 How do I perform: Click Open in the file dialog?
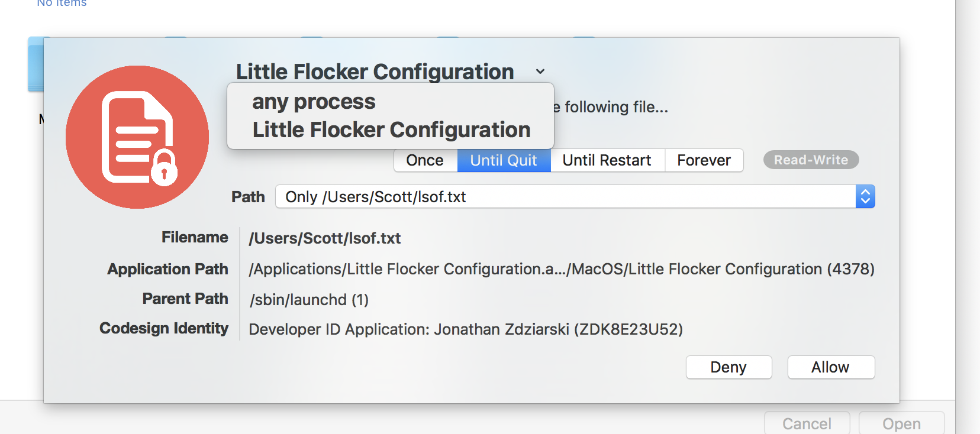tap(901, 423)
